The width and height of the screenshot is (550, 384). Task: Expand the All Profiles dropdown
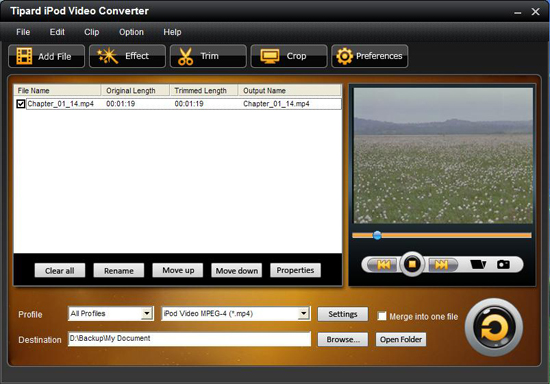(x=147, y=313)
